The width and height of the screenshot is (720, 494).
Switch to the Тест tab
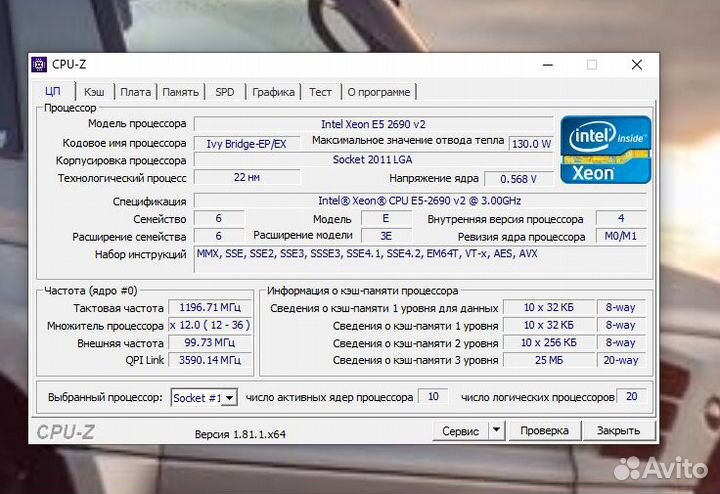click(320, 92)
